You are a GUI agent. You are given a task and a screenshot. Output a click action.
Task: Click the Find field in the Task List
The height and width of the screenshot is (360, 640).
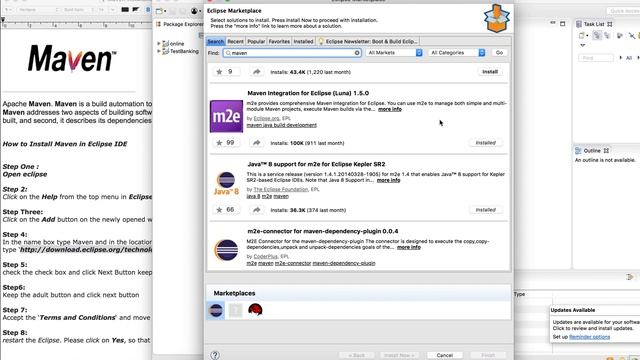(x=596, y=58)
